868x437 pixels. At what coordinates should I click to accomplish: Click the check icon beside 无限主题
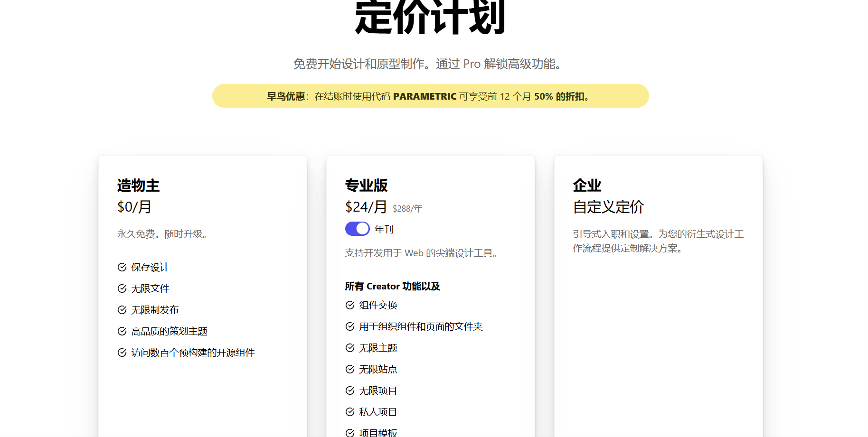point(350,348)
